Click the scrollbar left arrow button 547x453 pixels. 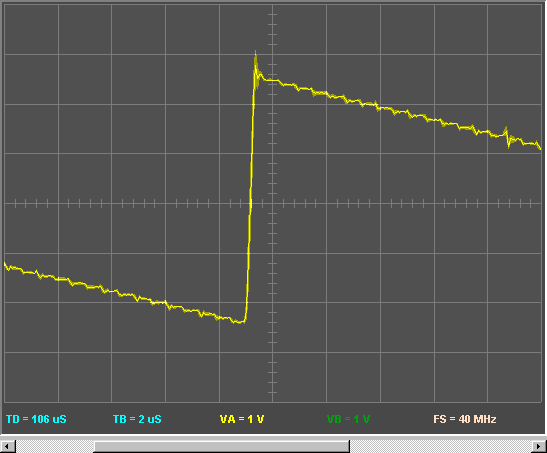(x=8, y=446)
